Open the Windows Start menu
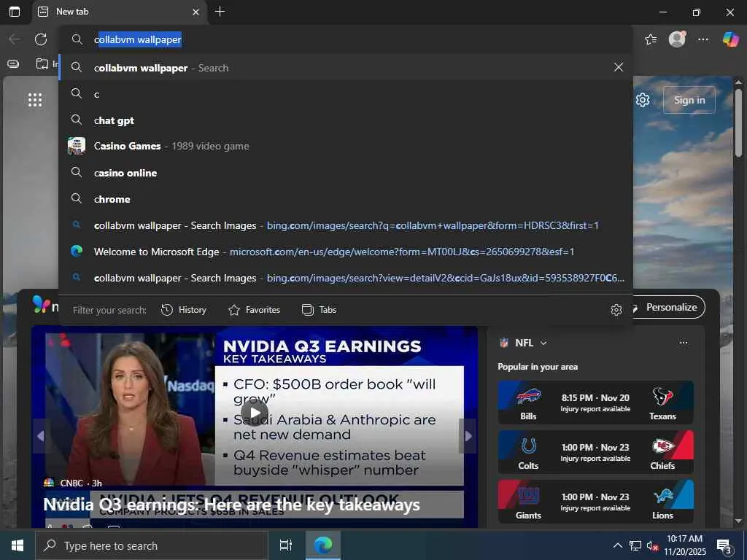747x560 pixels. (18, 545)
